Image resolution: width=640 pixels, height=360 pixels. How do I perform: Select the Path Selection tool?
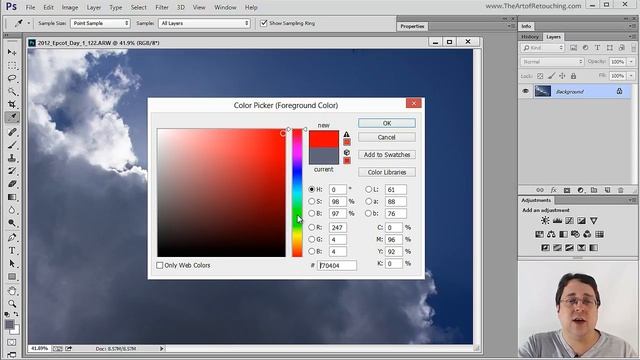12,264
